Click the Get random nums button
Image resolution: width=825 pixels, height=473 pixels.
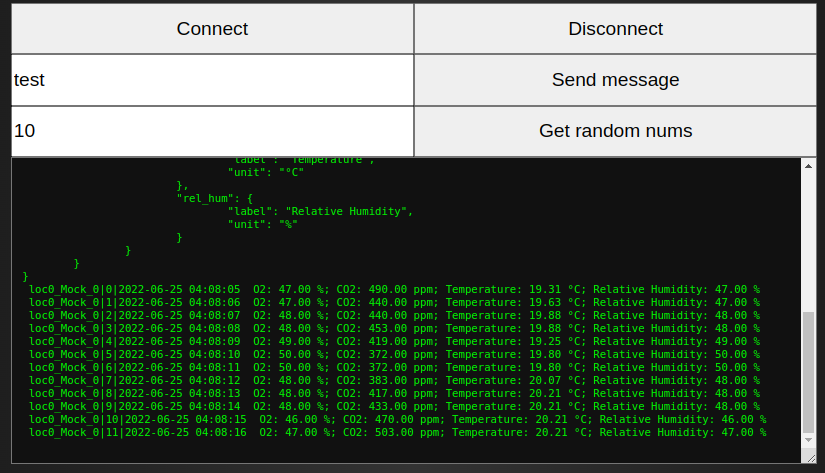(x=615, y=131)
